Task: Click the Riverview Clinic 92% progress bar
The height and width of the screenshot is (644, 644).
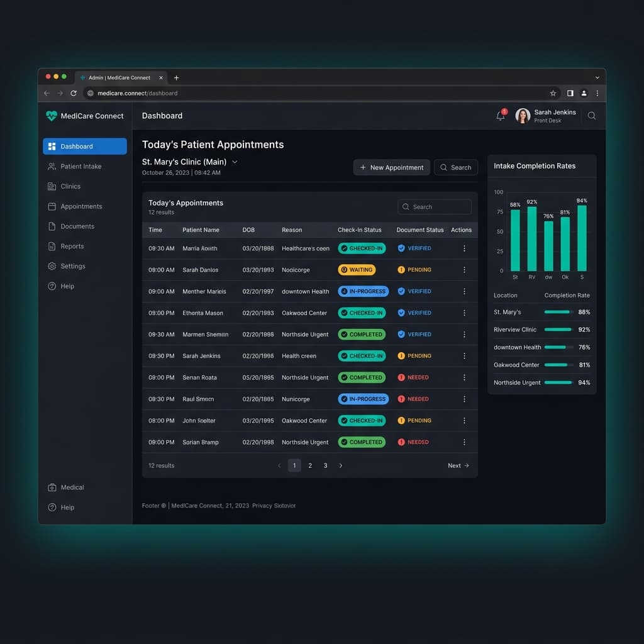Action: 558,330
